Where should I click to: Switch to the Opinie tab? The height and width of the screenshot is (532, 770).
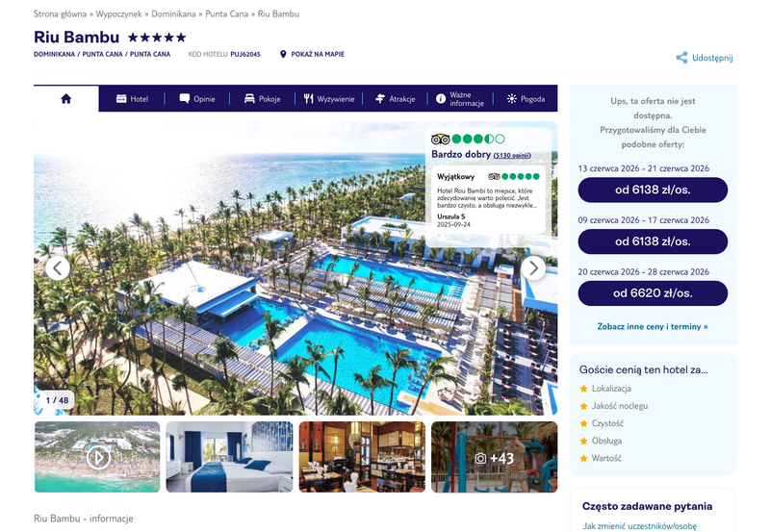[197, 99]
